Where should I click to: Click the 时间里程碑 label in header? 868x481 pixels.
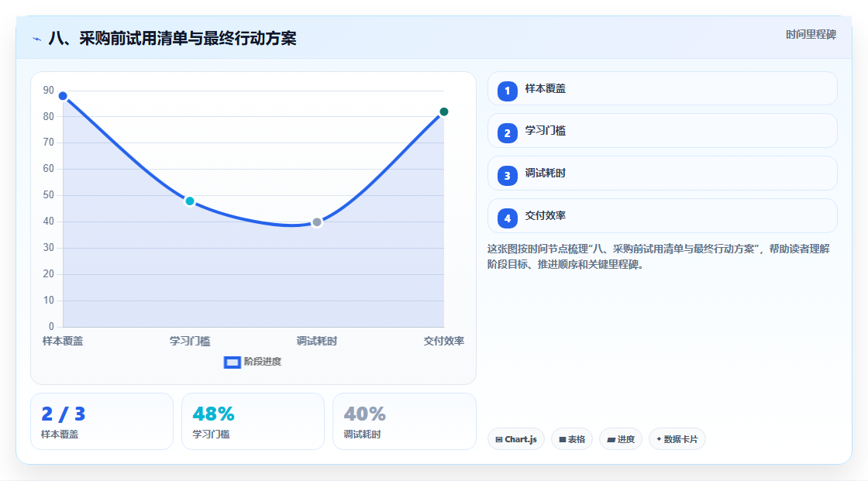811,34
